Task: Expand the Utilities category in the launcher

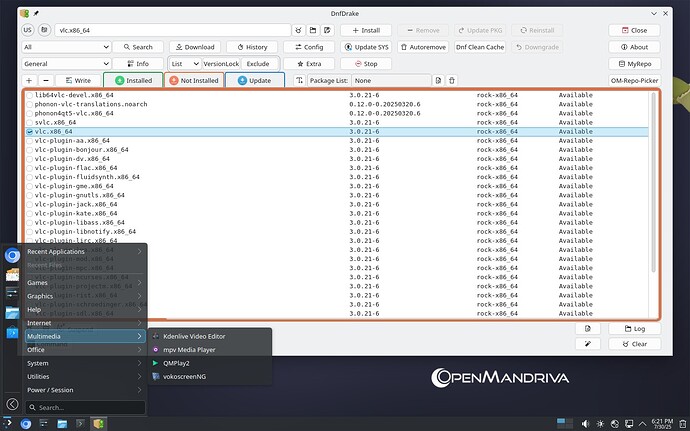Action: pos(84,376)
